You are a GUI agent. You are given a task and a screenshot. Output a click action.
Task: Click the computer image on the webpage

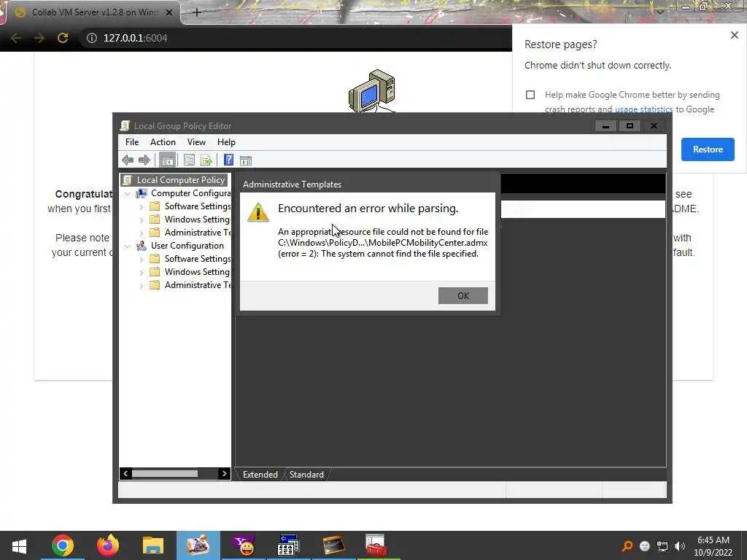point(372,90)
